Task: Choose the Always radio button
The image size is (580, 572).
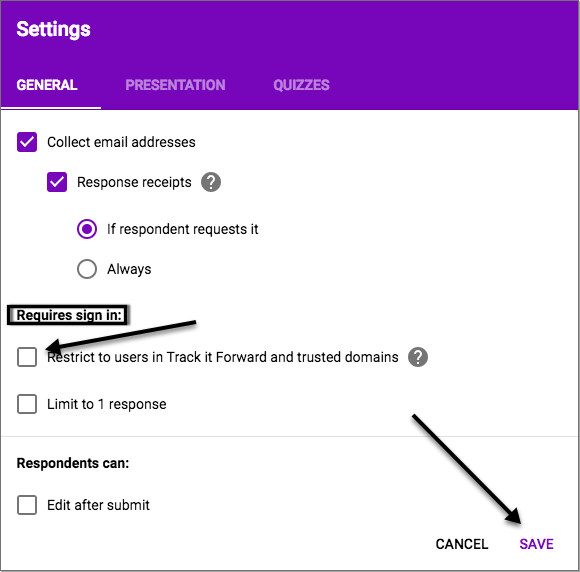Action: click(87, 269)
